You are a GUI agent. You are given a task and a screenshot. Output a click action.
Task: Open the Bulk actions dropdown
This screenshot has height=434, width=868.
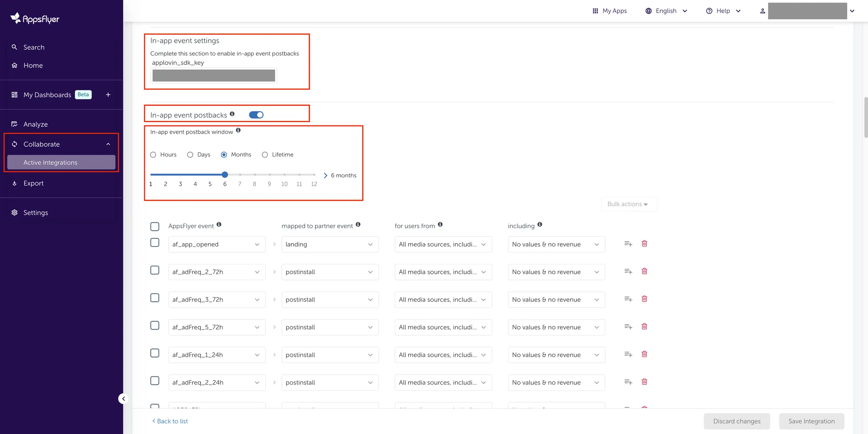click(x=629, y=204)
